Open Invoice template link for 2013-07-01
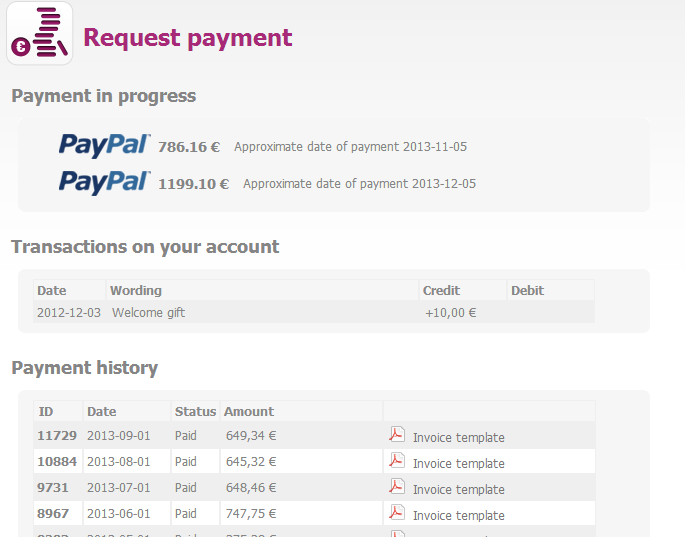Viewport: 685px width, 537px height. [458, 489]
